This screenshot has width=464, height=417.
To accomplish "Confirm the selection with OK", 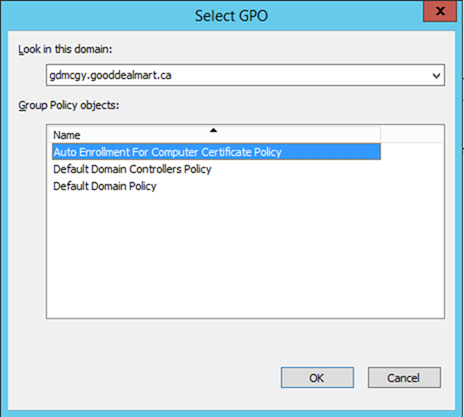I will pos(317,378).
